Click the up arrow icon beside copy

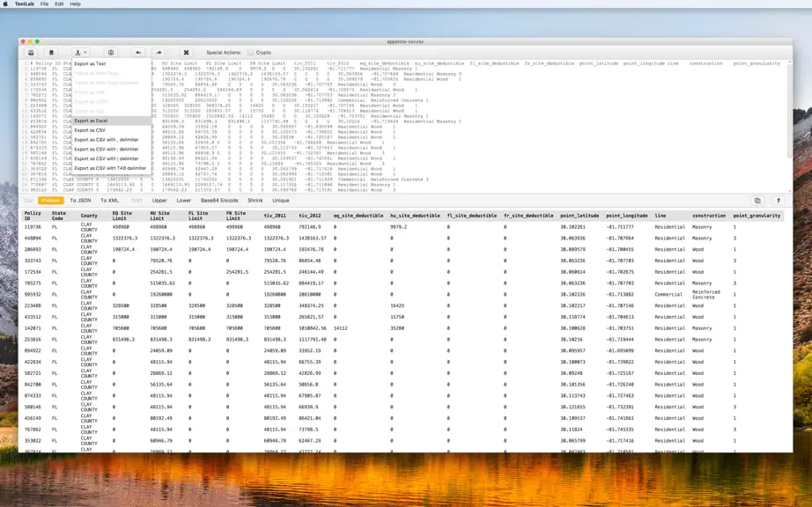pos(779,200)
